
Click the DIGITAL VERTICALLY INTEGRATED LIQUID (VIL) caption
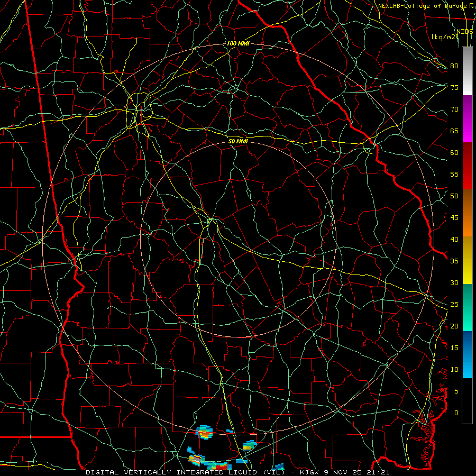(x=186, y=472)
